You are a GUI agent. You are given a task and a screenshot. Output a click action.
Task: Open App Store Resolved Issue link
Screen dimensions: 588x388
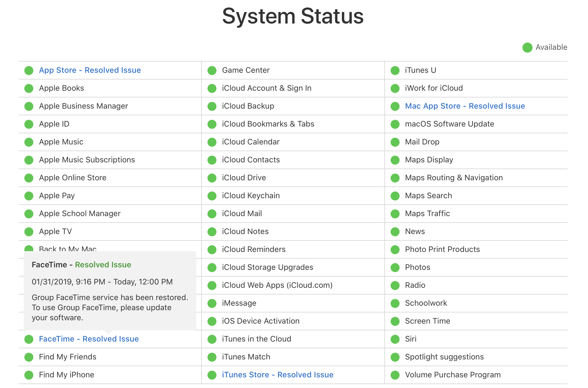90,70
